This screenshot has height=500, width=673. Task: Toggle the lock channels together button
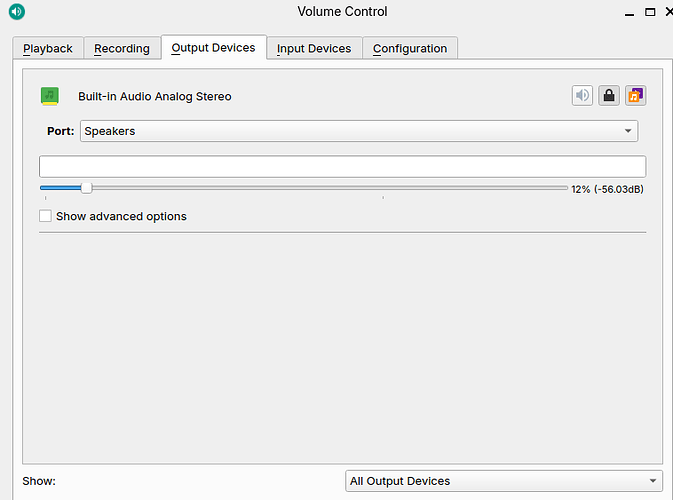(x=608, y=96)
